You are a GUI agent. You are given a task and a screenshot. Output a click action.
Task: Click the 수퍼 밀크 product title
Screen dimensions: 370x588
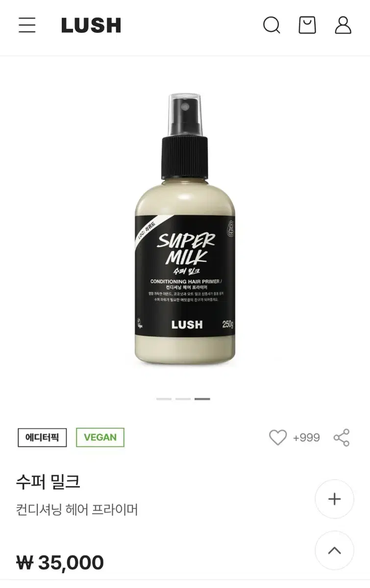pyautogui.click(x=48, y=482)
